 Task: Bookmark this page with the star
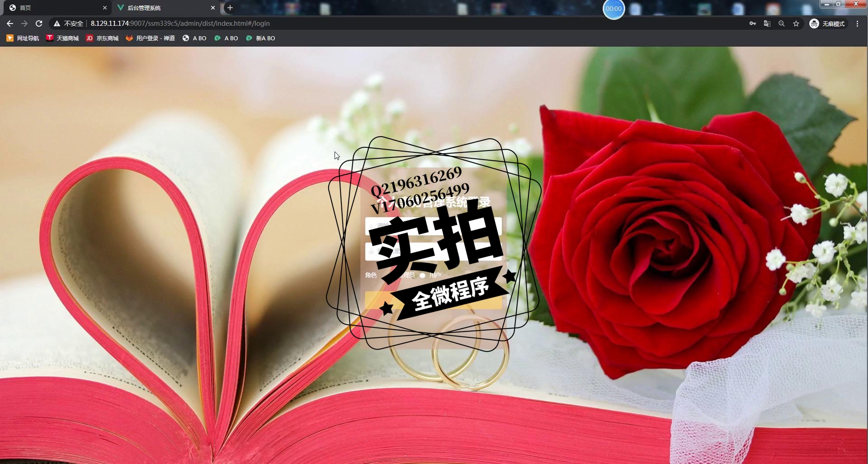[796, 24]
